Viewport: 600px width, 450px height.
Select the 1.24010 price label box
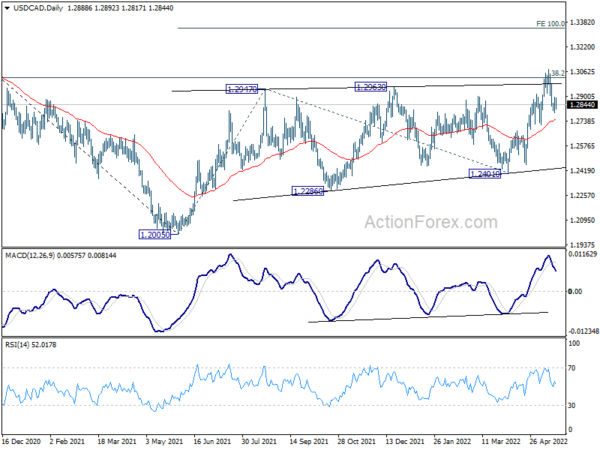pos(485,174)
